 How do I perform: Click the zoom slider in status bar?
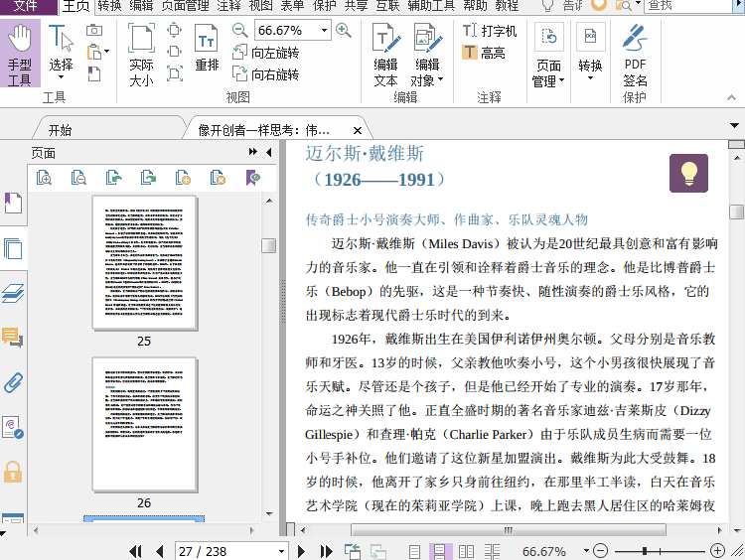(646, 551)
